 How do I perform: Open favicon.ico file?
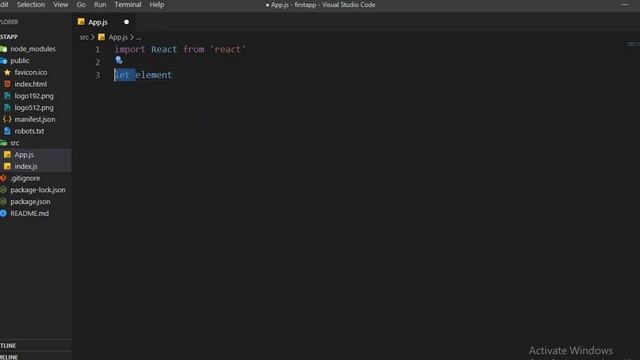pos(31,73)
